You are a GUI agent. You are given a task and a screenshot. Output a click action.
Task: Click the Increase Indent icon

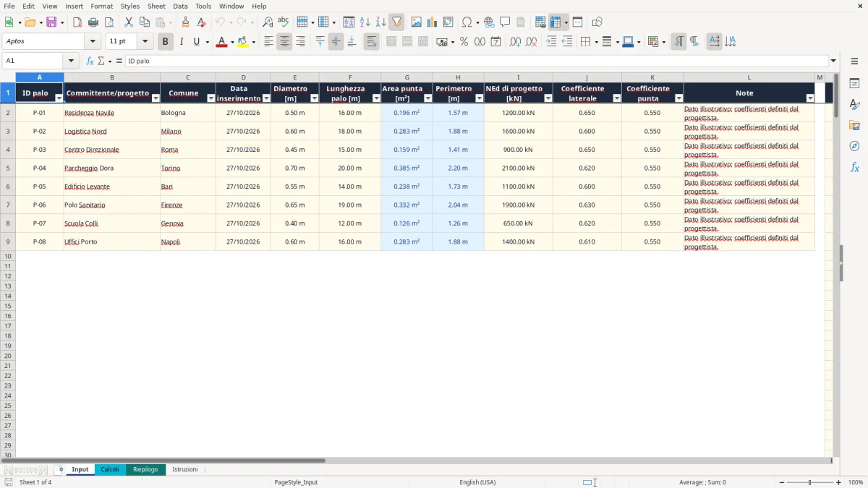[x=551, y=42]
